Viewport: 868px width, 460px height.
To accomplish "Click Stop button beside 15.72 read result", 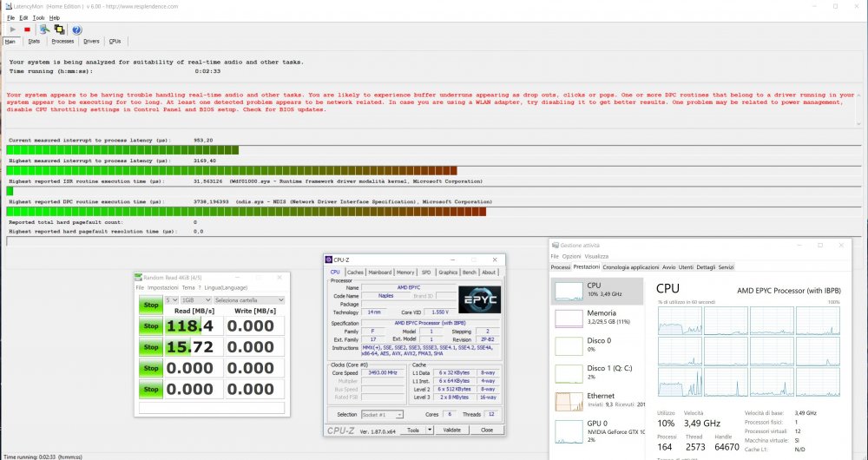I will [x=151, y=347].
